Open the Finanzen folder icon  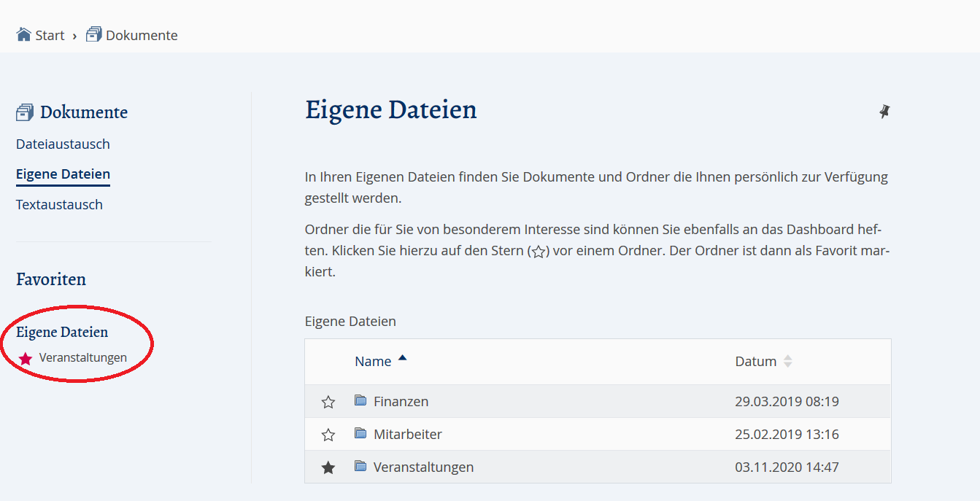pos(361,401)
